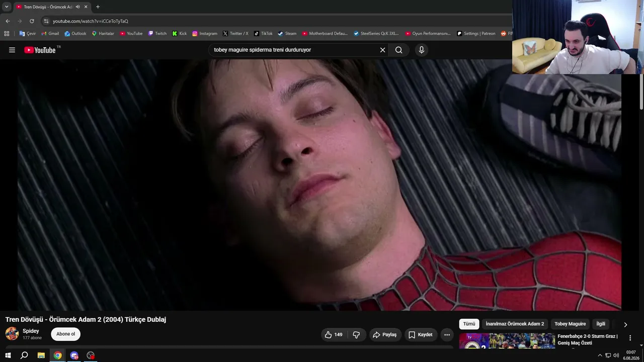Open the Motherboard Defau... bookmark
This screenshot has height=362, width=644.
325,34
